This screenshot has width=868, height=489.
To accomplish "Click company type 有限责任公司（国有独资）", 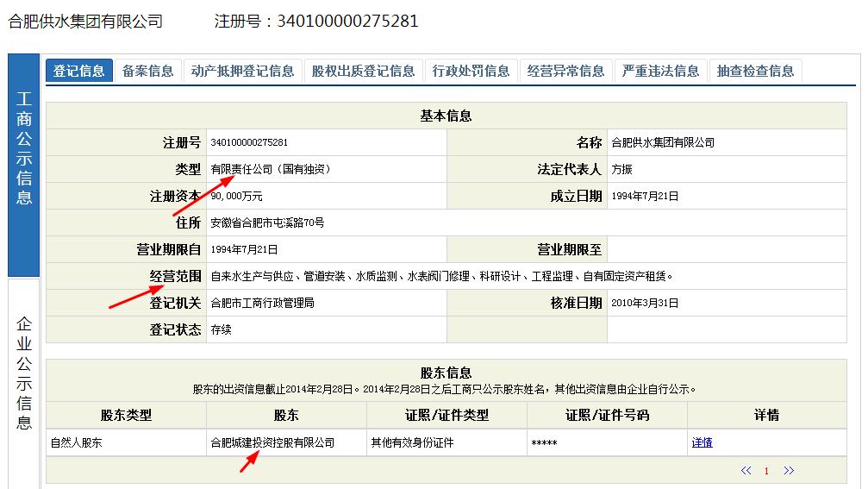I will tap(270, 169).
